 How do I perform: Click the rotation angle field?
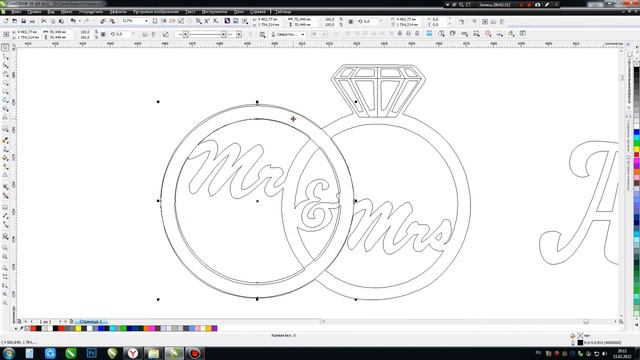click(x=122, y=35)
